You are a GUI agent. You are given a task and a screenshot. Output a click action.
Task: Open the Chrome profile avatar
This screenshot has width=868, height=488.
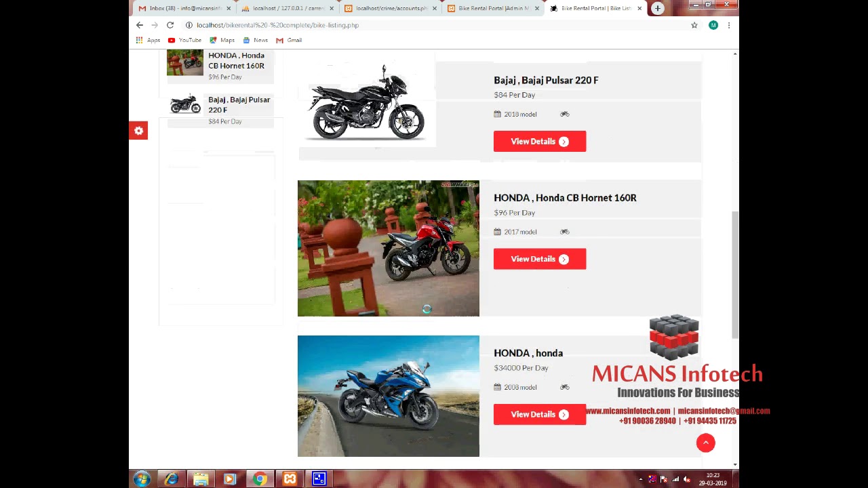click(713, 25)
